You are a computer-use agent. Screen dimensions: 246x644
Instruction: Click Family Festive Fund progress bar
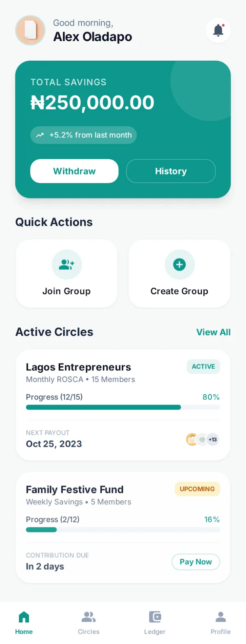click(123, 529)
